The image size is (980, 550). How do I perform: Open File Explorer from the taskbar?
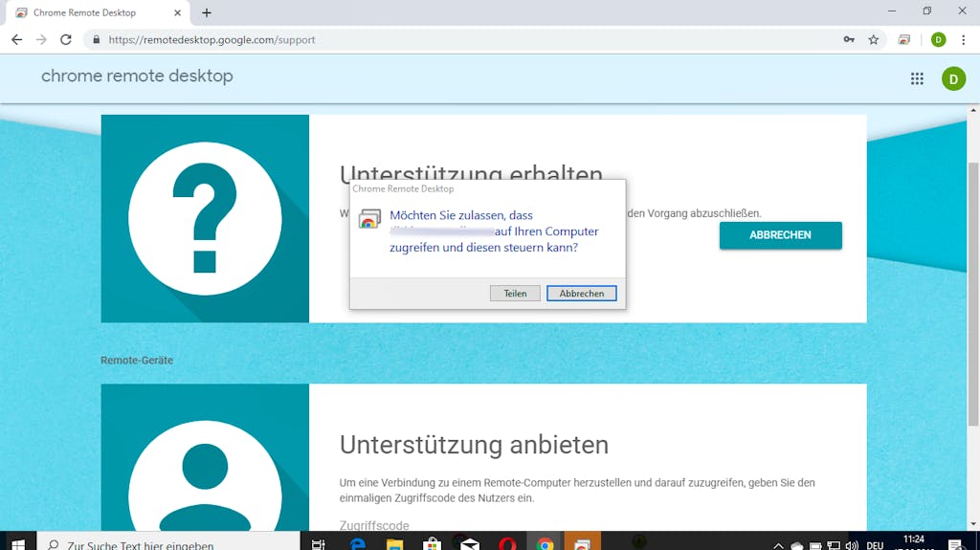394,544
